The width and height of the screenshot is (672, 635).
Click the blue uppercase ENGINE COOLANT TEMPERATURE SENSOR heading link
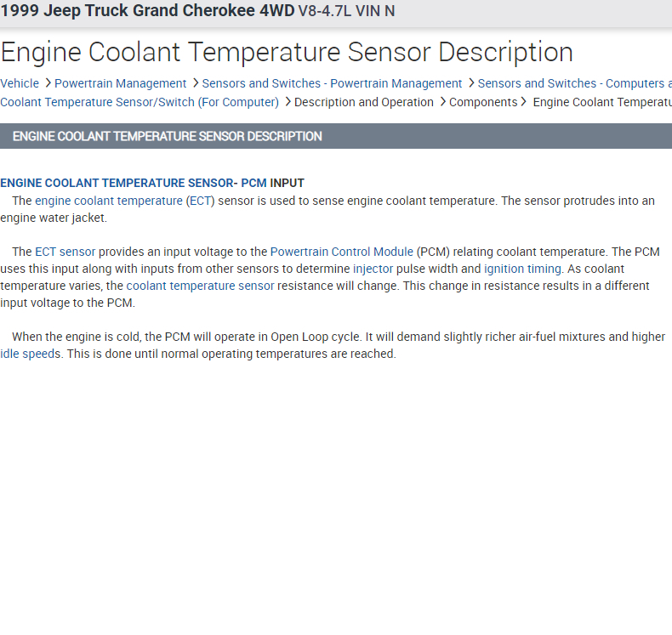pyautogui.click(x=117, y=183)
